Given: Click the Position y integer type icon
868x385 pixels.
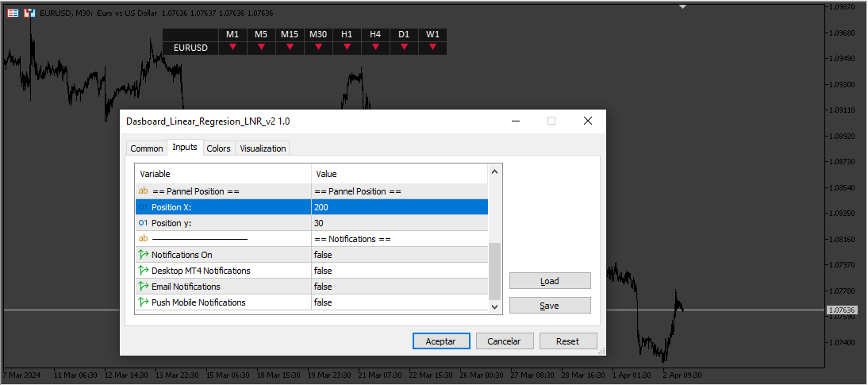Looking at the screenshot, I should 143,223.
